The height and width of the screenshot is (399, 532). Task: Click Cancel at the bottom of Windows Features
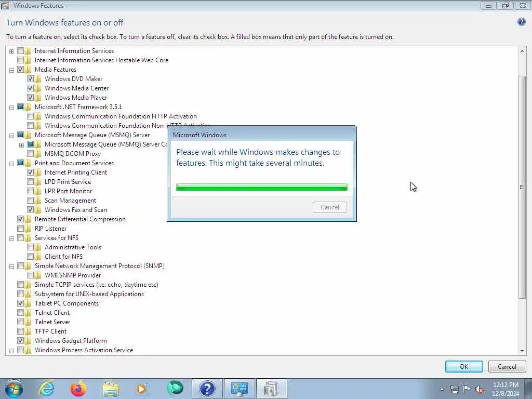point(507,366)
